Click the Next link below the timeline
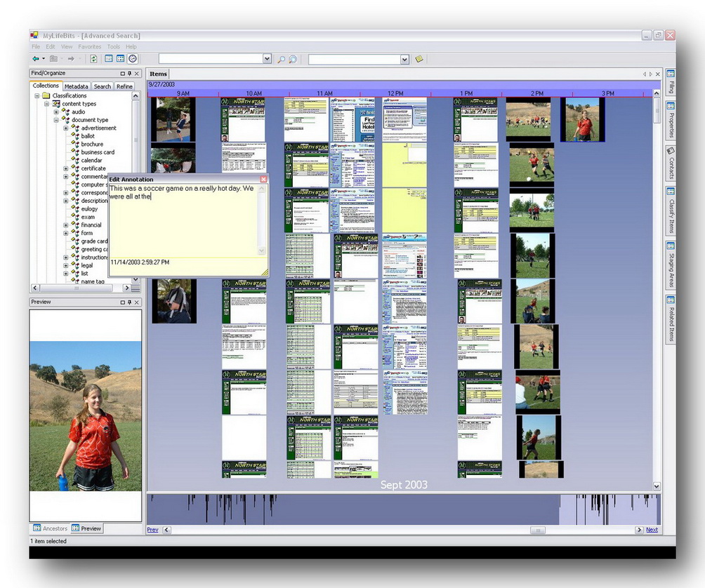 point(652,530)
